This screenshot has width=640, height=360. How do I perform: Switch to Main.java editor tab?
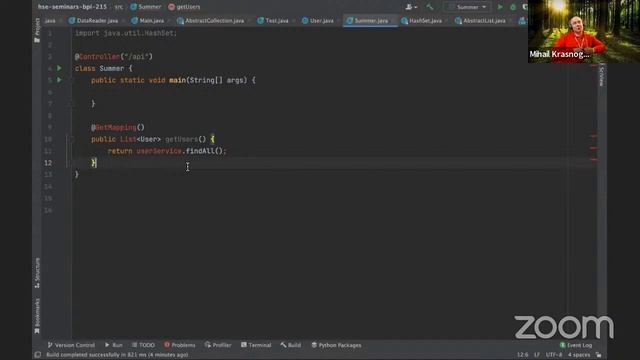(148, 20)
